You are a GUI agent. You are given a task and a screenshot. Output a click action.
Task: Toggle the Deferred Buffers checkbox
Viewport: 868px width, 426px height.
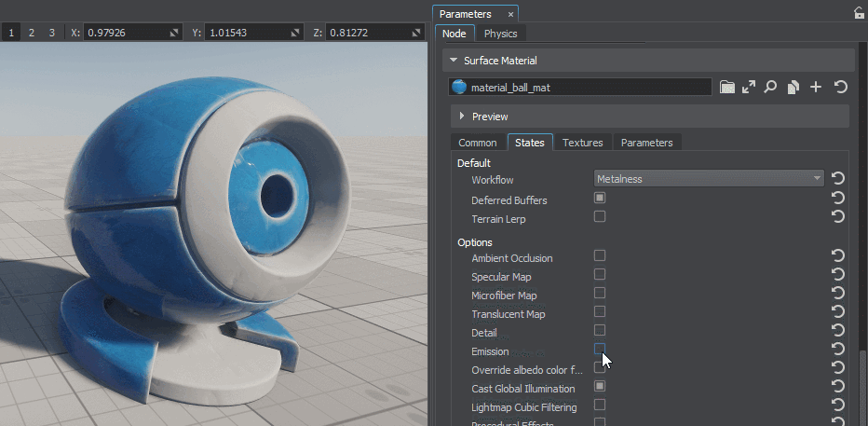tap(600, 198)
